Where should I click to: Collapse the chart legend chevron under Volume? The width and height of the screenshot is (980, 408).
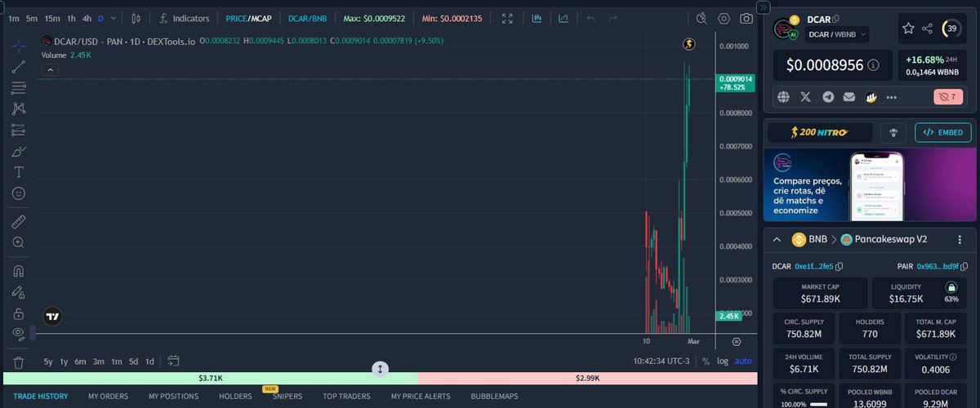point(49,70)
